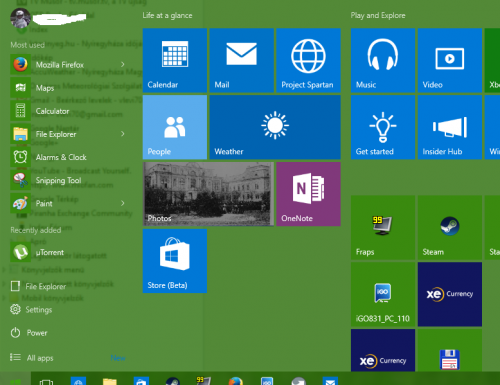Open the Video tile
Screen dimensions: 500x385
click(450, 60)
